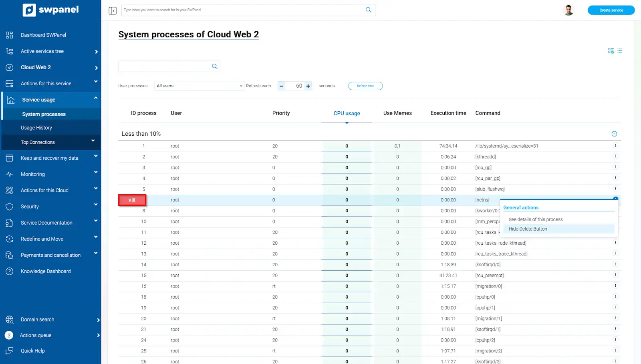Expand the Monitoring chevron

(x=96, y=172)
